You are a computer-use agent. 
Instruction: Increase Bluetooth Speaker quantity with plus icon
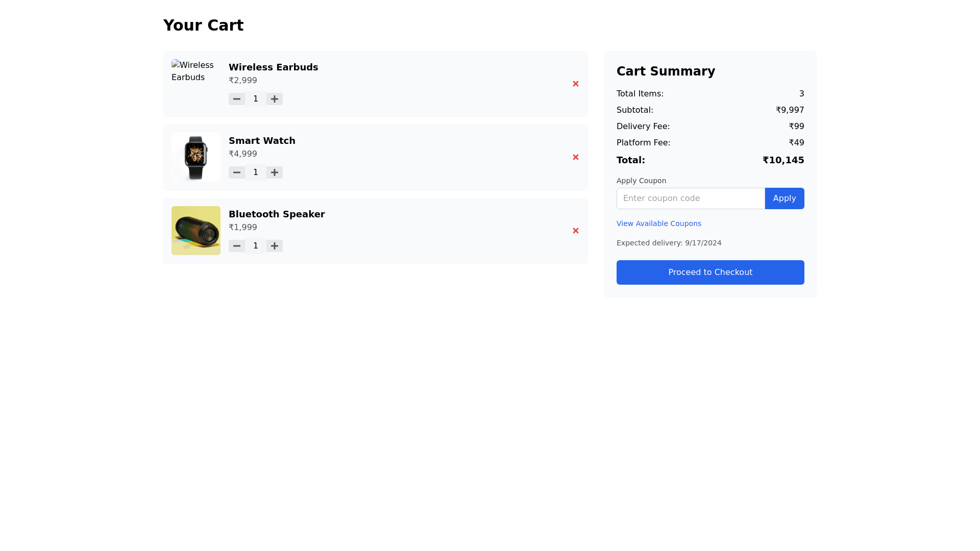(x=275, y=246)
